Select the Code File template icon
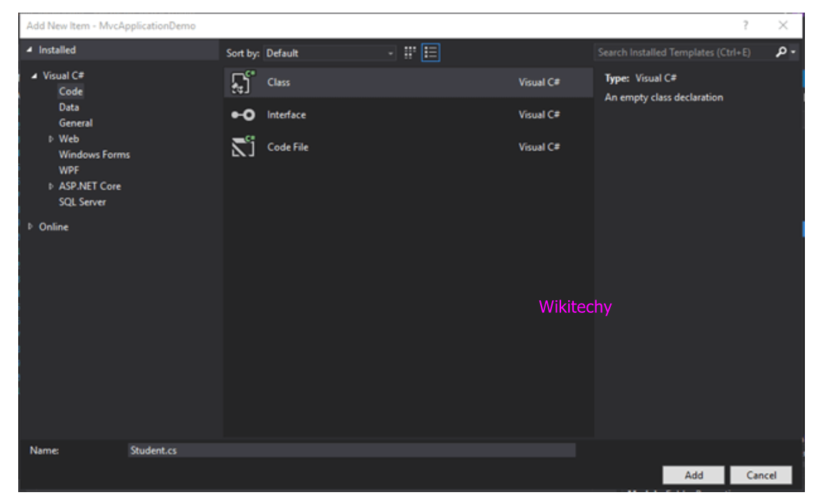 pos(243,147)
